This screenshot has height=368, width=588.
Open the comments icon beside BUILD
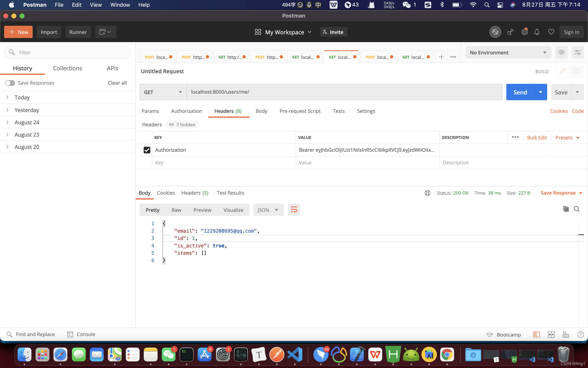[576, 71]
